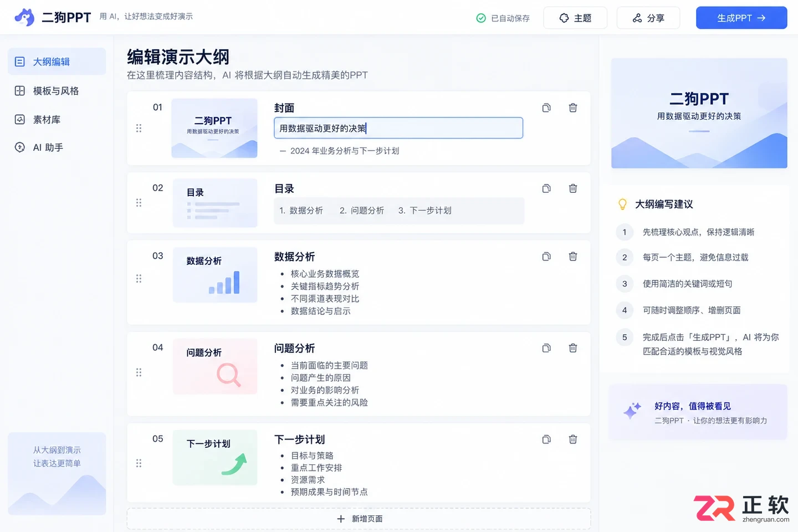Screen dimensions: 798x532
Task: Click bullet 当前面临的主要问题
Action: click(x=329, y=365)
